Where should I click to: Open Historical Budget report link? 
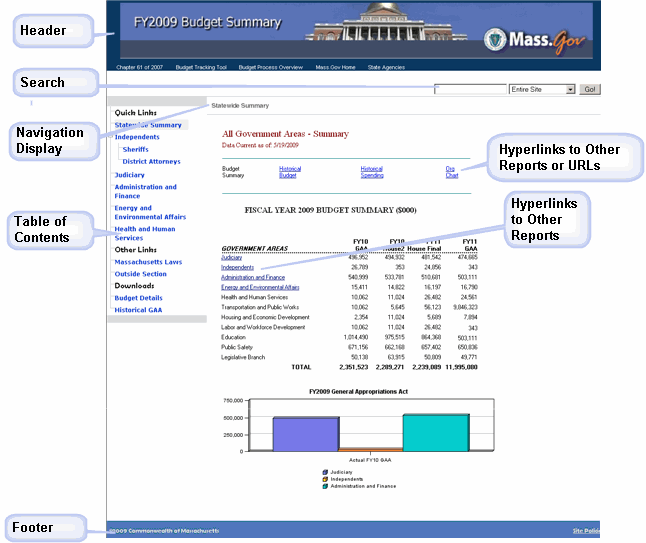290,172
